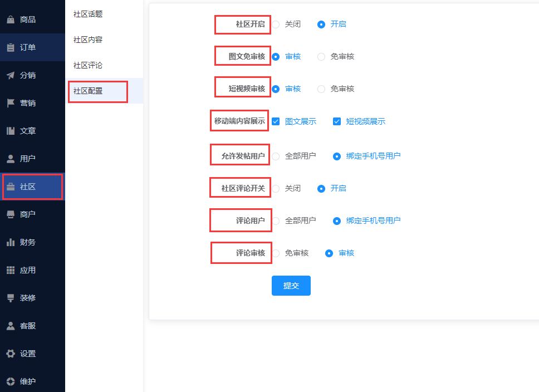
Task: Select 关闭 for 社区开启
Action: tap(276, 24)
